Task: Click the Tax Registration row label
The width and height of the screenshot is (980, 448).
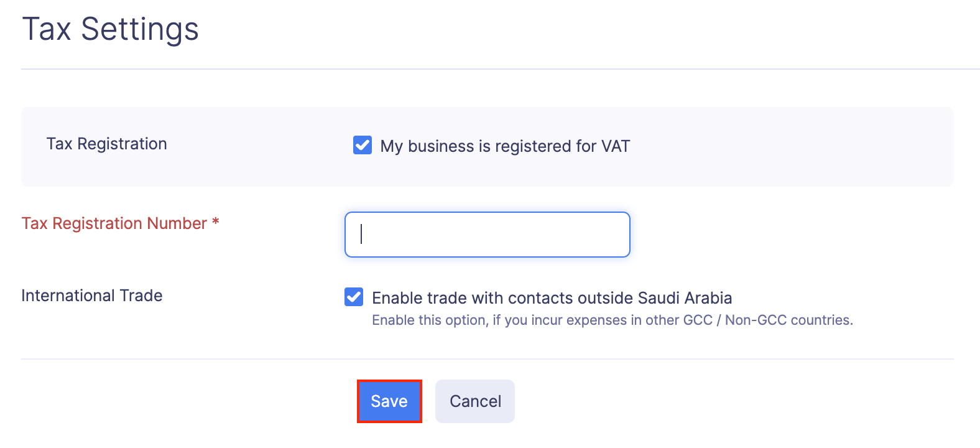Action: tap(106, 144)
